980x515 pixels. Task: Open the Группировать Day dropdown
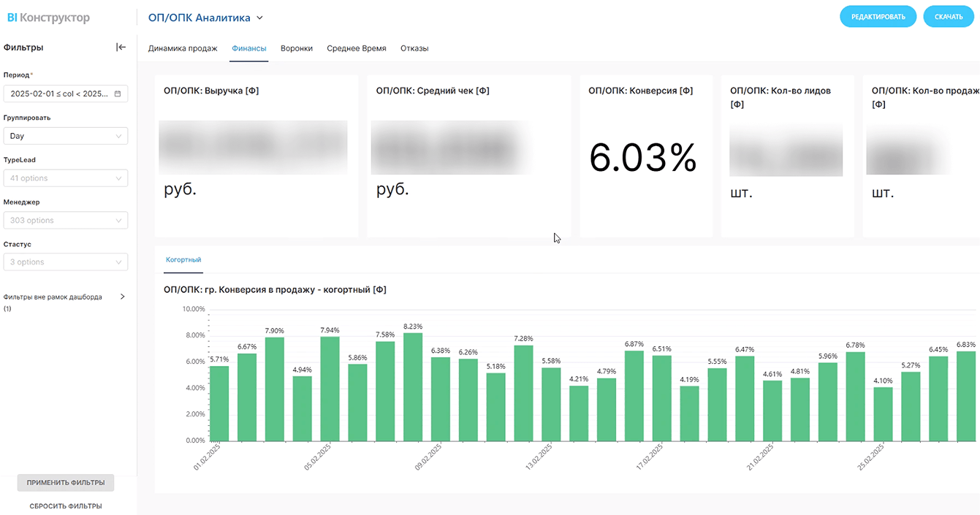click(x=66, y=136)
